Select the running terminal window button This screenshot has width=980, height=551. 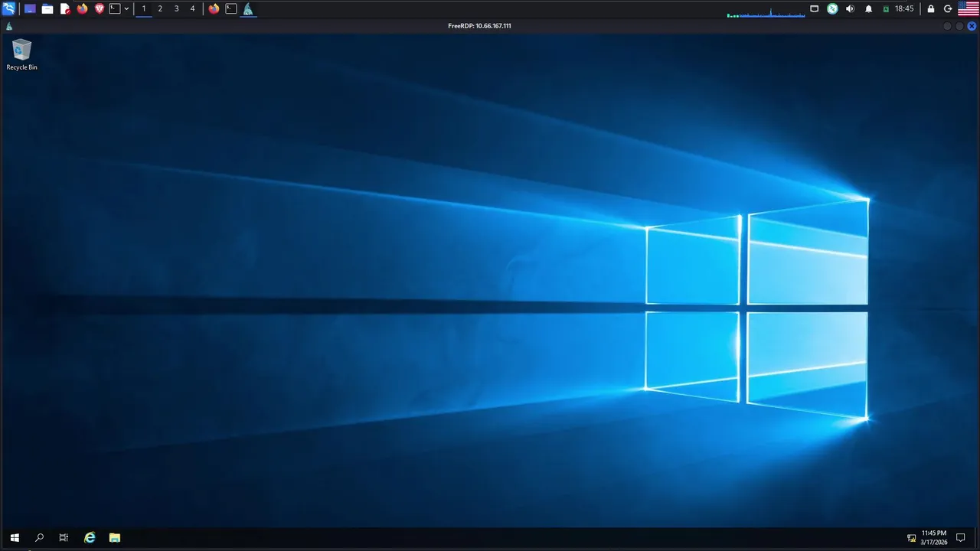click(230, 8)
